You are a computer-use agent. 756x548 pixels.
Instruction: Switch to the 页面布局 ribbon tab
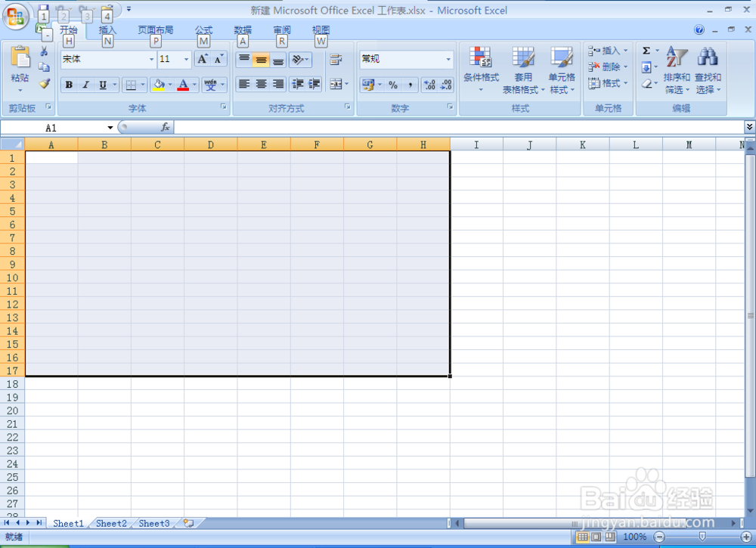click(155, 30)
